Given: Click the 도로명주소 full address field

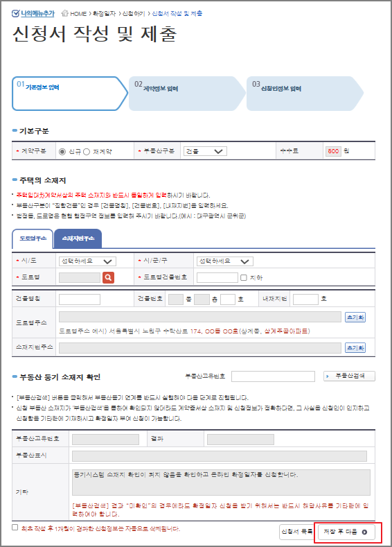Looking at the screenshot, I should 200,317.
